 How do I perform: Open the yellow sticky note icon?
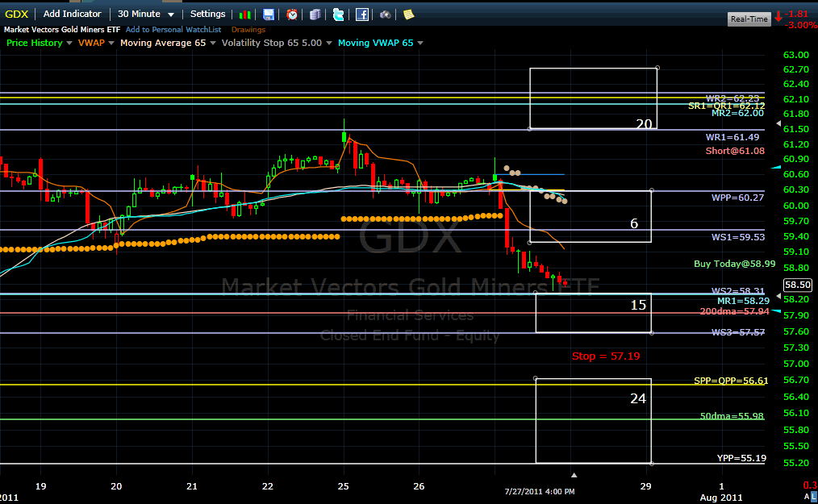click(408, 15)
